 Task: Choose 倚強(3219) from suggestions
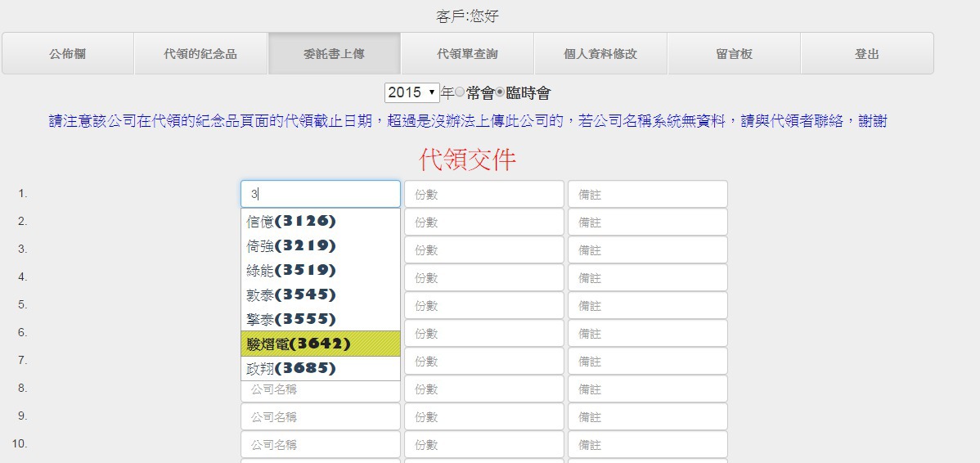coord(321,245)
